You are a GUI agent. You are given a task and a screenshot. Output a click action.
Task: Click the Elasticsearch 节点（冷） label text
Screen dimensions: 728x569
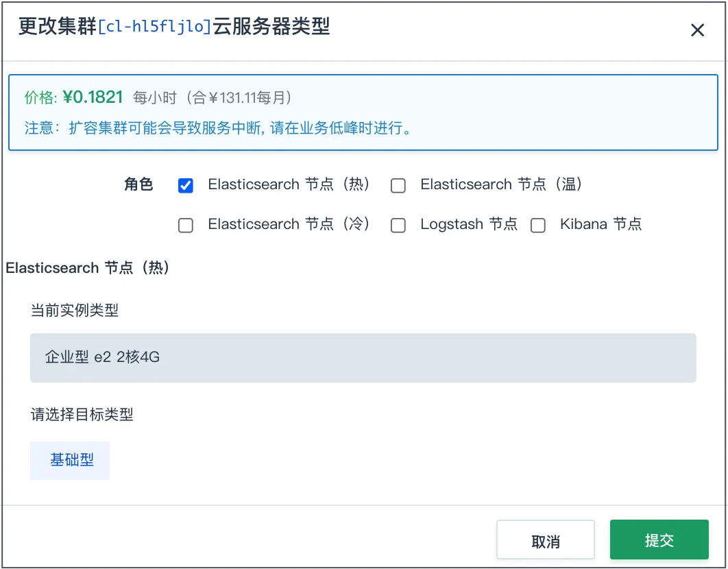[289, 224]
